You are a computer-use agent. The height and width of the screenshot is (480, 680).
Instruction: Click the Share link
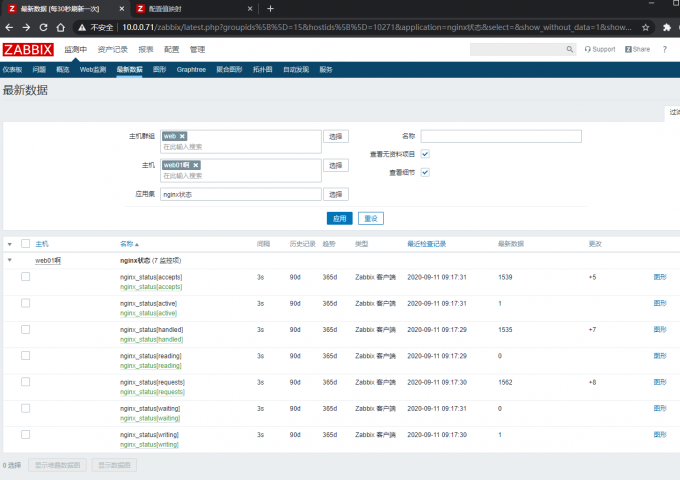pos(638,49)
